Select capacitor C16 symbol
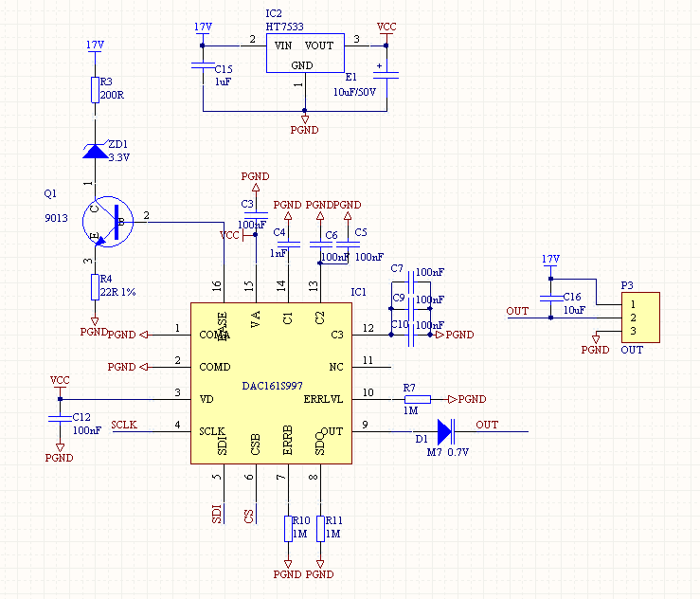The width and height of the screenshot is (700, 599). click(x=551, y=299)
